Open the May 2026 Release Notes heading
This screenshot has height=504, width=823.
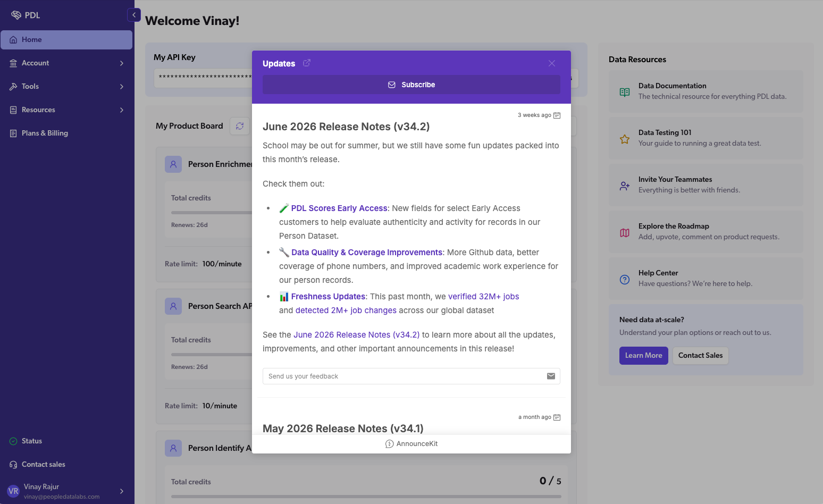[343, 429]
